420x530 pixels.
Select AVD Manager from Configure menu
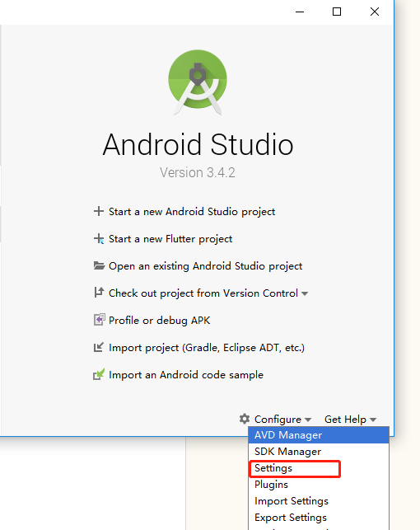pos(319,435)
